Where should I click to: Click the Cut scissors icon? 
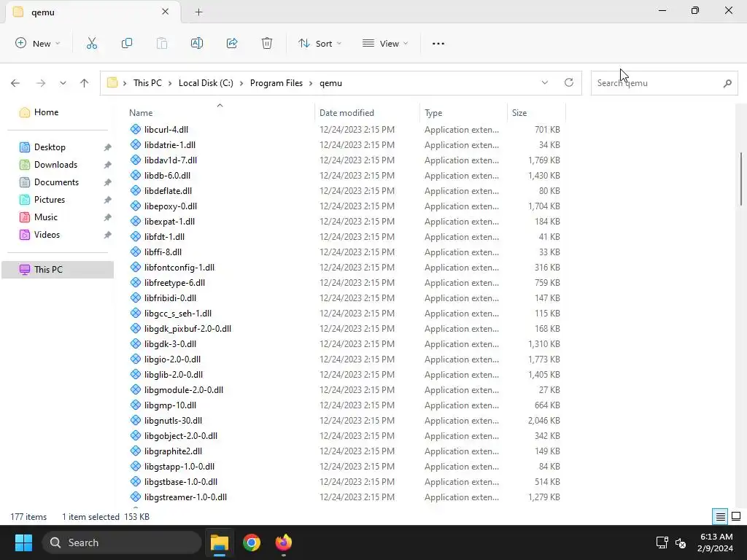click(x=92, y=43)
